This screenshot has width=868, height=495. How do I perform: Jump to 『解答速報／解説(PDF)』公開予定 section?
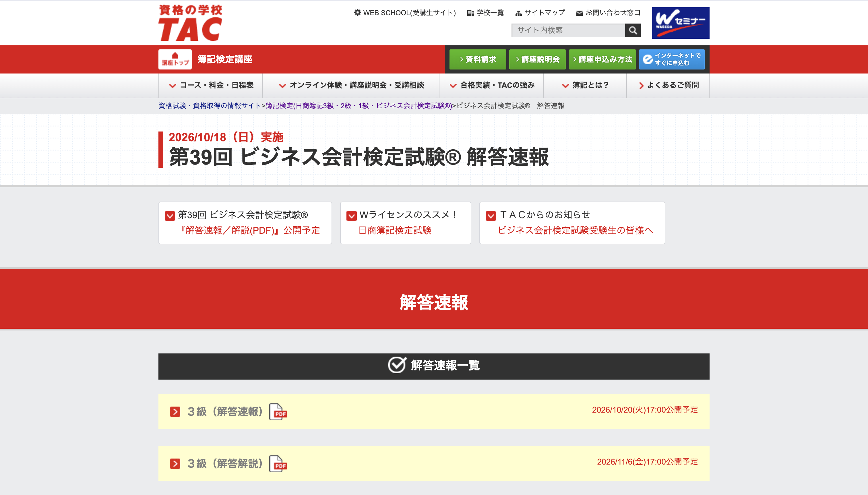click(x=245, y=223)
